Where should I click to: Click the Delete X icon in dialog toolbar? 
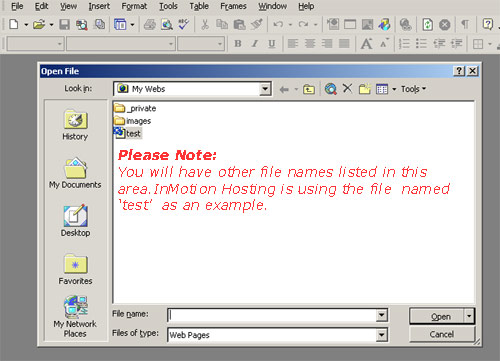pos(347,88)
